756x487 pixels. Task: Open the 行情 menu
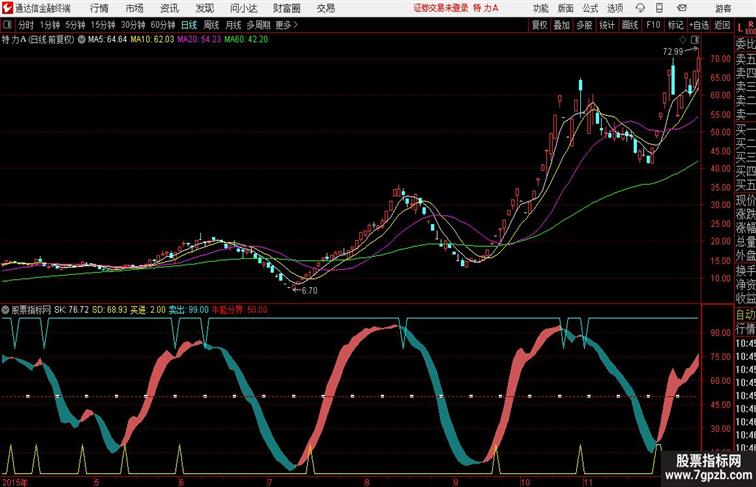click(99, 8)
